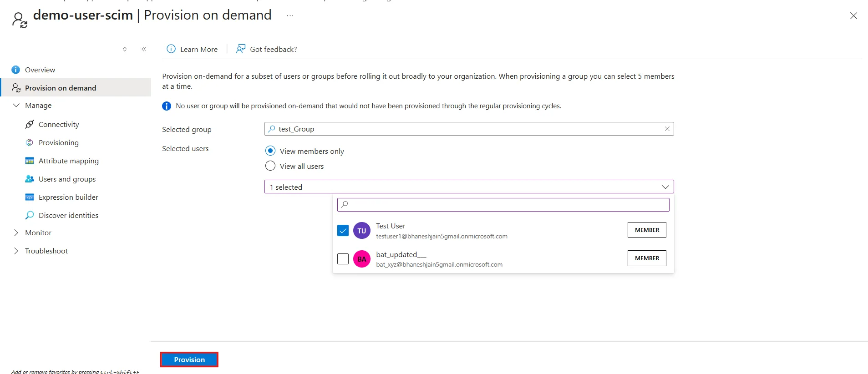Click the demo-user-scim provisioning header icon

click(20, 20)
